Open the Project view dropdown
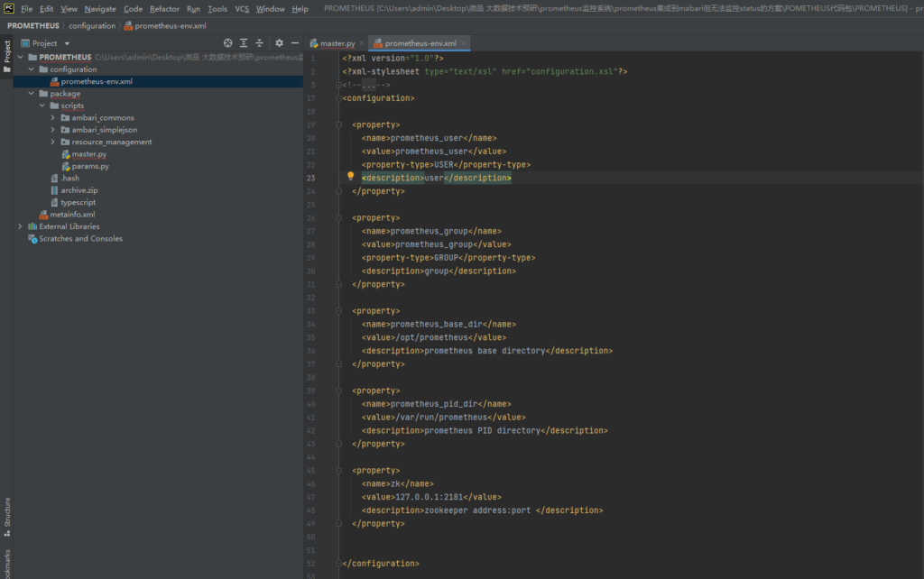Screen dimensions: 924x579 (x=67, y=43)
